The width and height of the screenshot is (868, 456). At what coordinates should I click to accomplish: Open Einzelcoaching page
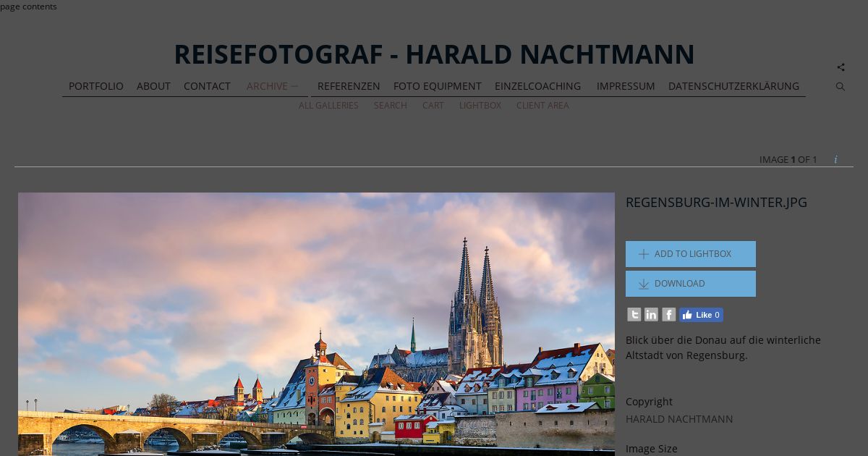(537, 86)
